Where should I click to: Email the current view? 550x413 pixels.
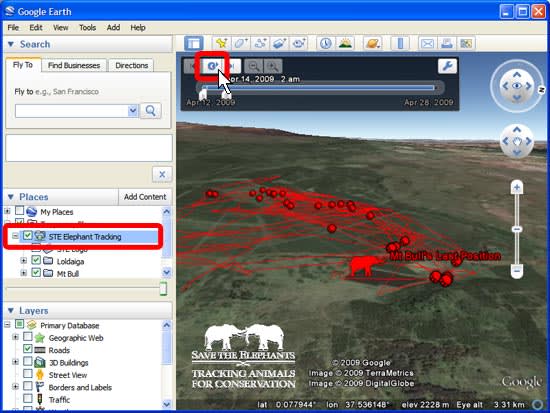427,44
